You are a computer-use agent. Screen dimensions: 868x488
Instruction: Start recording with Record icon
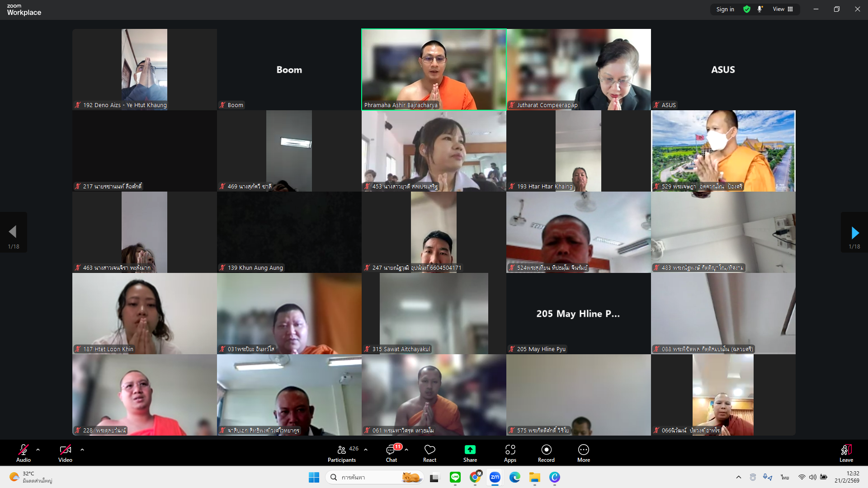click(x=546, y=450)
